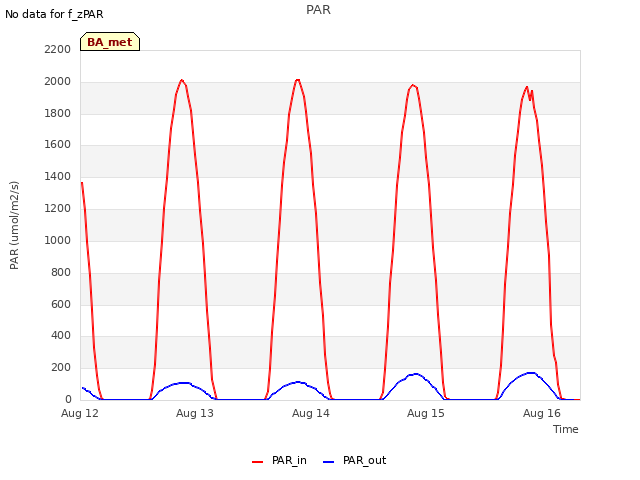
Task: Click the PAR_in peak before Aug 15
Action: [x=413, y=85]
